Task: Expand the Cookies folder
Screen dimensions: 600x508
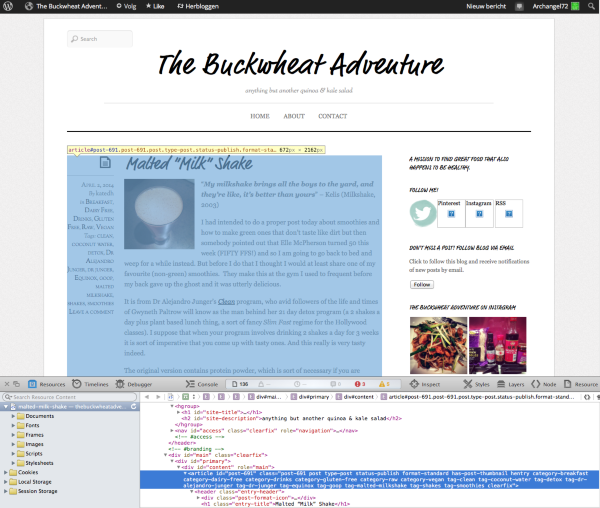Action: (x=6, y=472)
